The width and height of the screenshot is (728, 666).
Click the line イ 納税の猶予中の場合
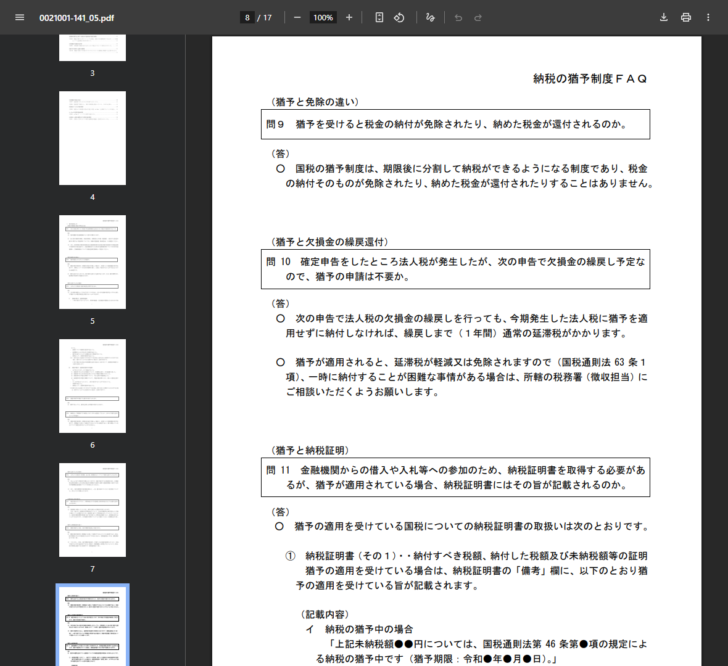(359, 629)
